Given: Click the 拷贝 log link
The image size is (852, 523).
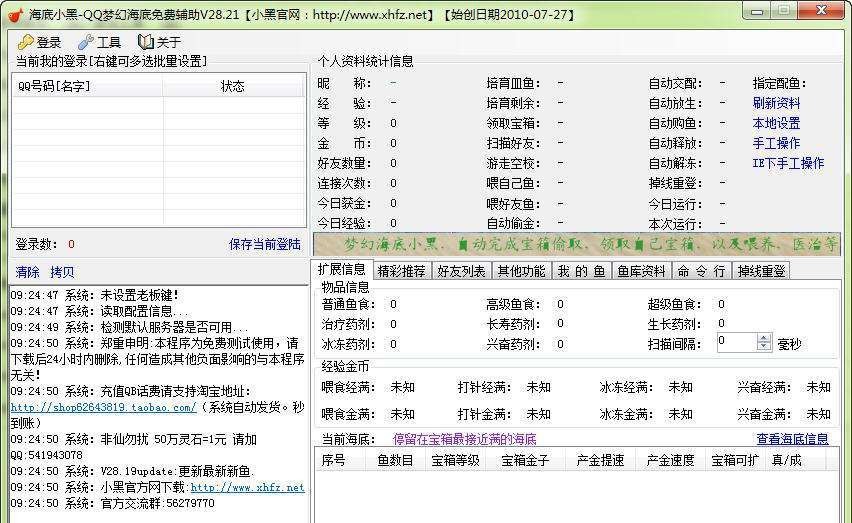Looking at the screenshot, I should tap(62, 272).
